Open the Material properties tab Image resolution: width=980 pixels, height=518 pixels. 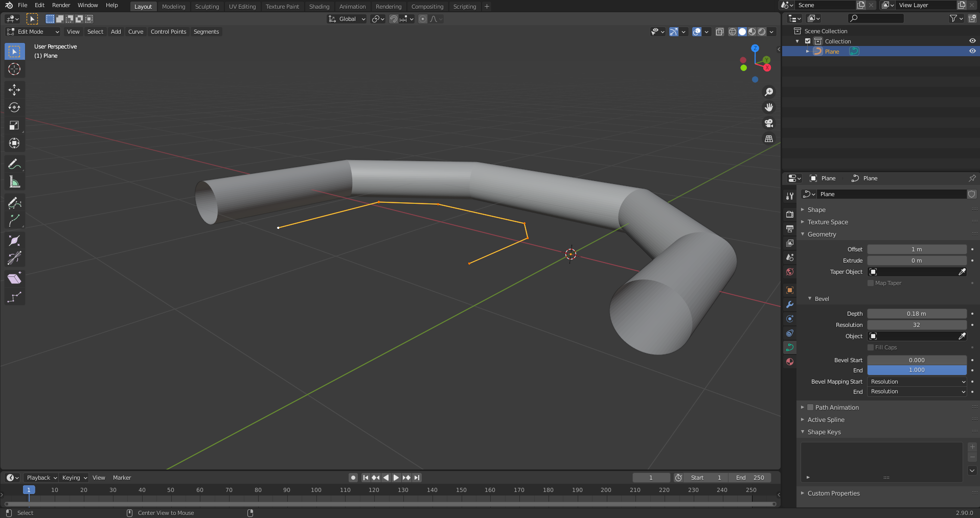tap(790, 362)
